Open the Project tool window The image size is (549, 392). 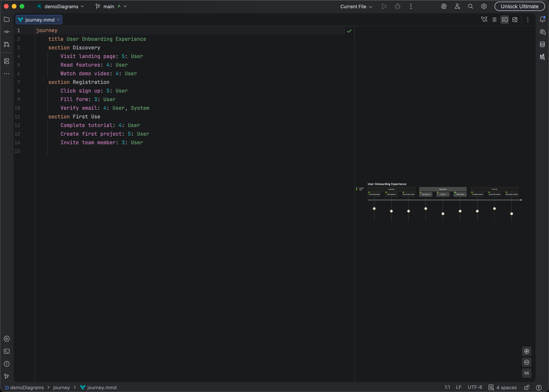point(6,19)
